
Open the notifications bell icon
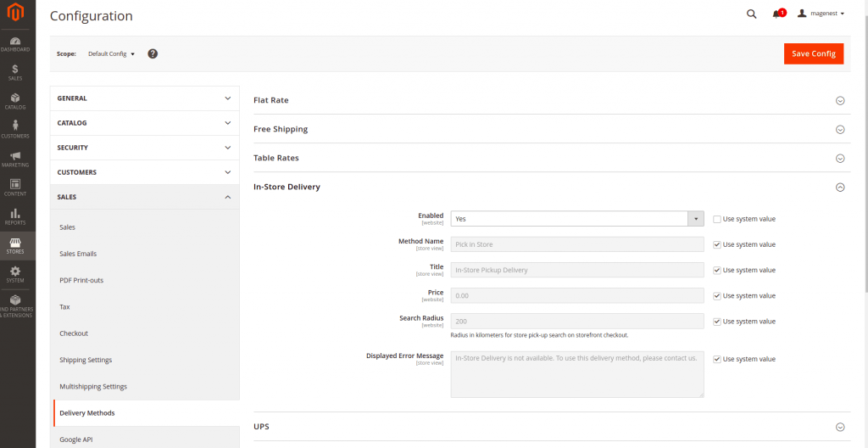coord(777,14)
